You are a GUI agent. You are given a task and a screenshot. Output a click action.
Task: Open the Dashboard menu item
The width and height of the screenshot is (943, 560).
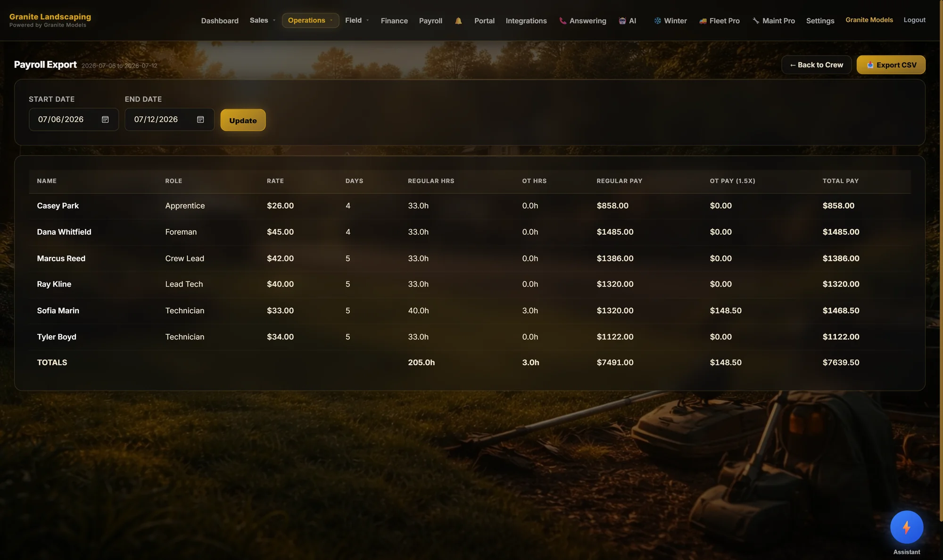(x=220, y=21)
